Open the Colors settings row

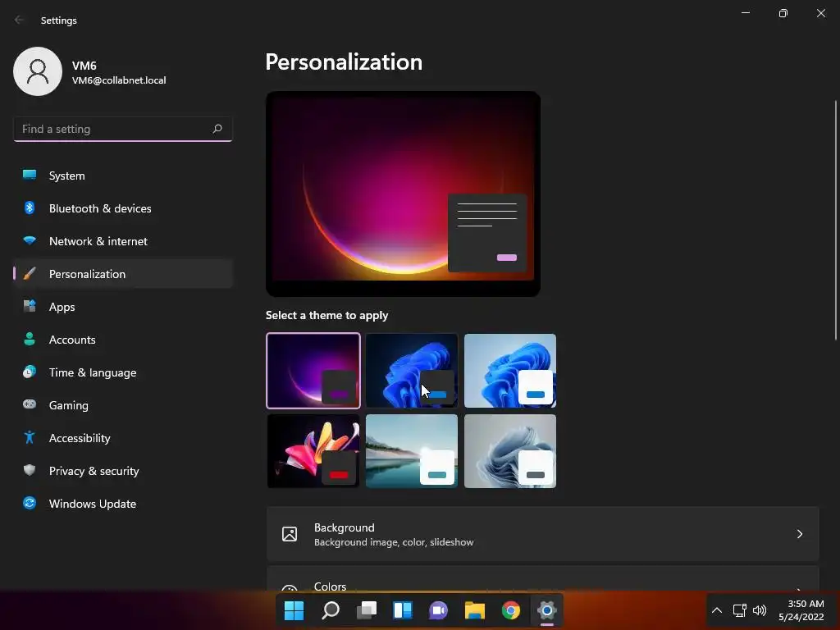pyautogui.click(x=543, y=579)
